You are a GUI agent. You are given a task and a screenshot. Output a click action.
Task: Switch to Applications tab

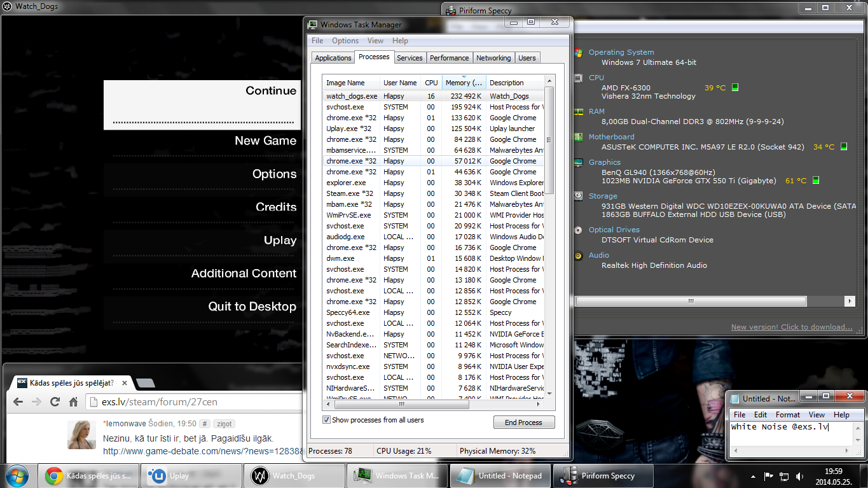(x=333, y=58)
